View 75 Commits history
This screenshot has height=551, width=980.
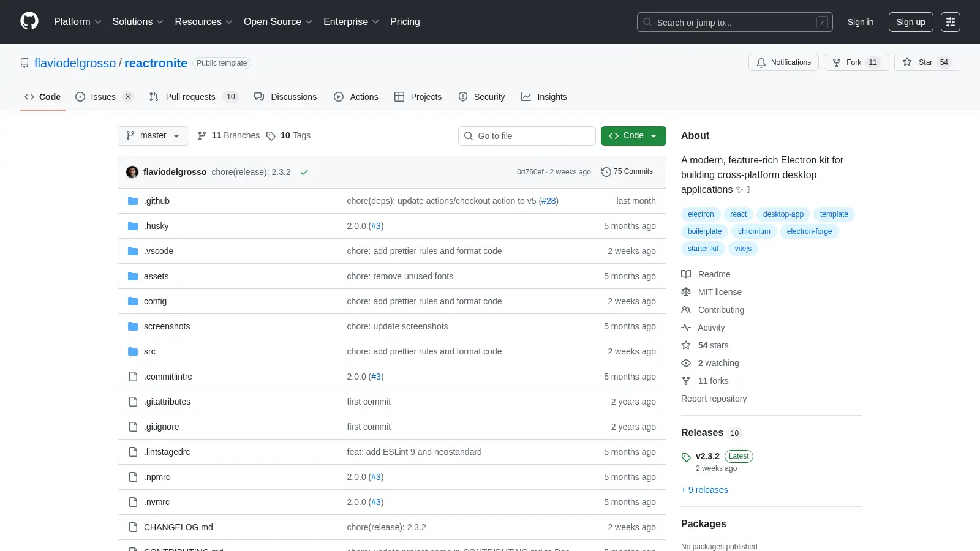(627, 172)
